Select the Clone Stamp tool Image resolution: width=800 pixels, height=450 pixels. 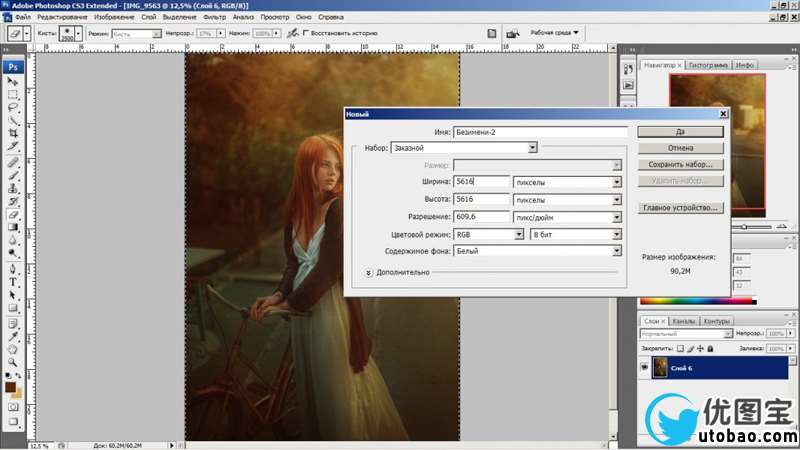[13, 188]
